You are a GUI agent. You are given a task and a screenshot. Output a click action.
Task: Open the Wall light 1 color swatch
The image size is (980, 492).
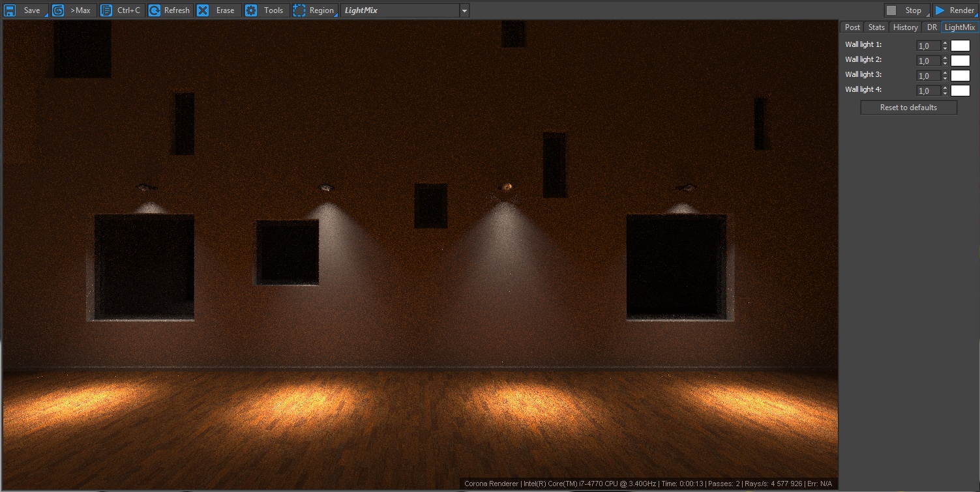960,46
